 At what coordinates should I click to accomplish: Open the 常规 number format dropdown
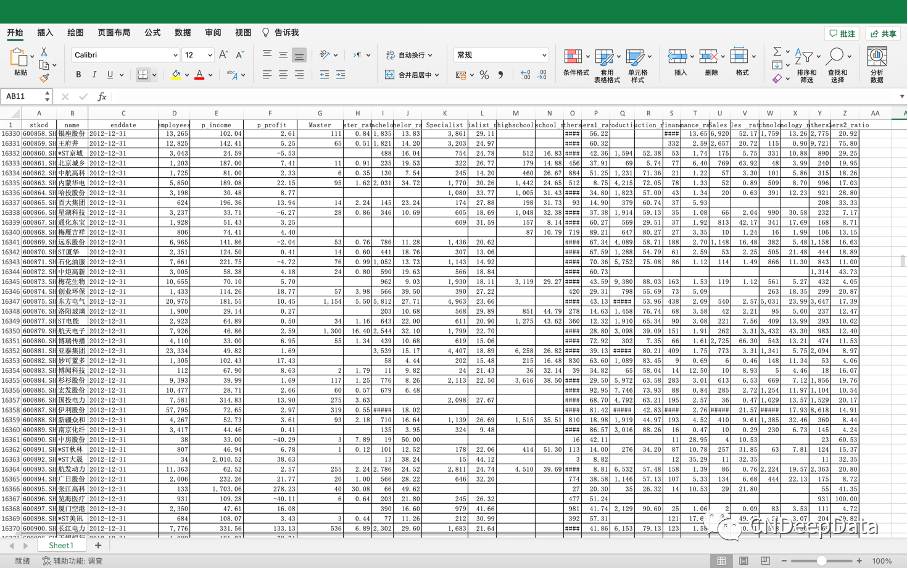(x=544, y=55)
